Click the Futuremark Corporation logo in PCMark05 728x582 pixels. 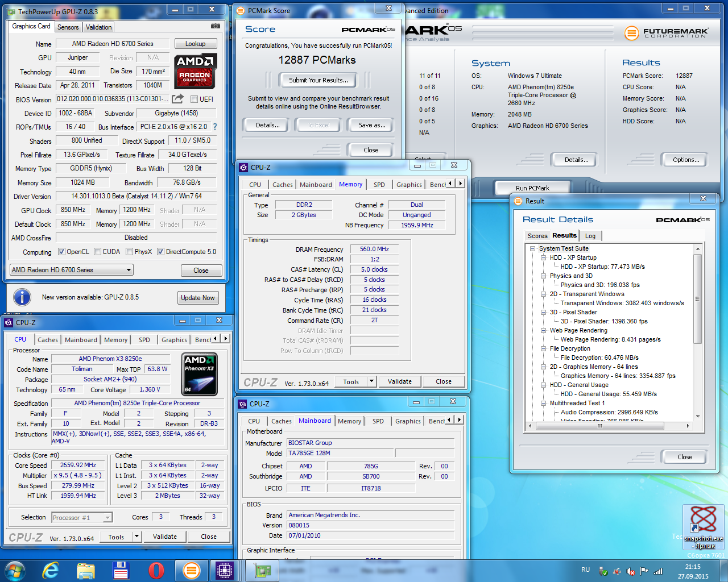click(x=667, y=34)
